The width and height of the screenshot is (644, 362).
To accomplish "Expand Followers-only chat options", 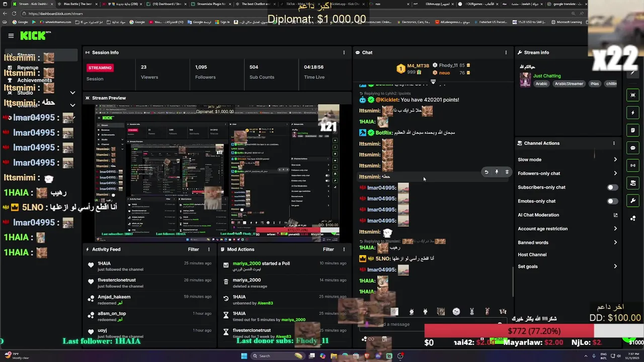I will [615, 173].
